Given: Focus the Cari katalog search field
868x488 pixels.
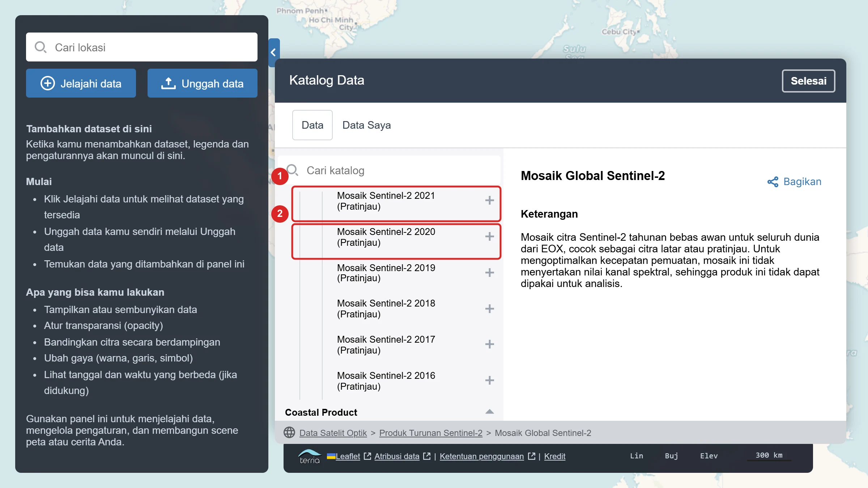Looking at the screenshot, I should 389,170.
